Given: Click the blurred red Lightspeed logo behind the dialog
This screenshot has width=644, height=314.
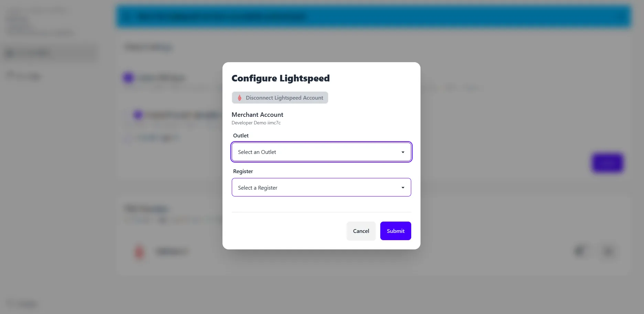Looking at the screenshot, I should [139, 251].
